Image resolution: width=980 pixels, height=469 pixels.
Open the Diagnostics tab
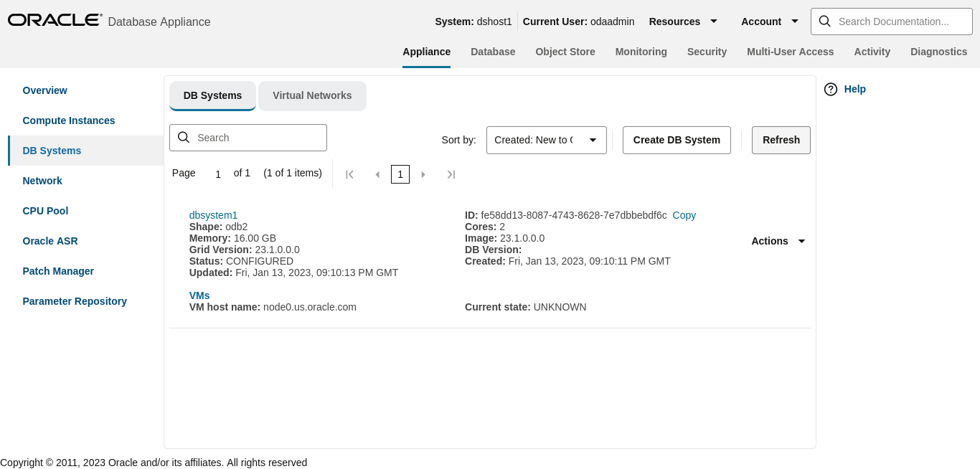click(938, 52)
